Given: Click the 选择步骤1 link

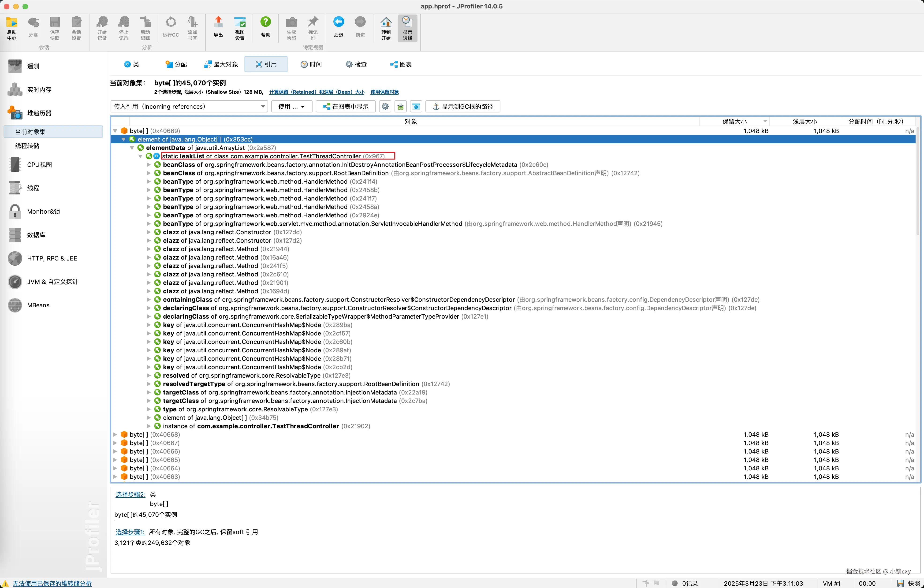Looking at the screenshot, I should pos(130,532).
